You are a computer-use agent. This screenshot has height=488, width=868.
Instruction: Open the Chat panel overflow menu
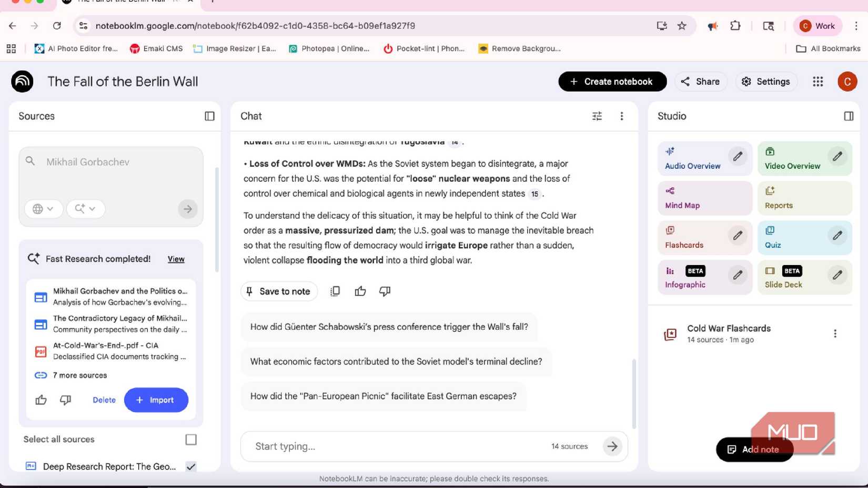click(622, 116)
